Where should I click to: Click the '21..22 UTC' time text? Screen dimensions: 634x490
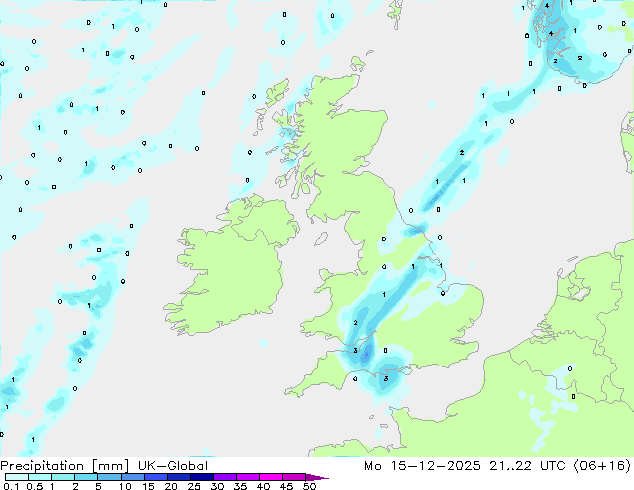(x=528, y=466)
